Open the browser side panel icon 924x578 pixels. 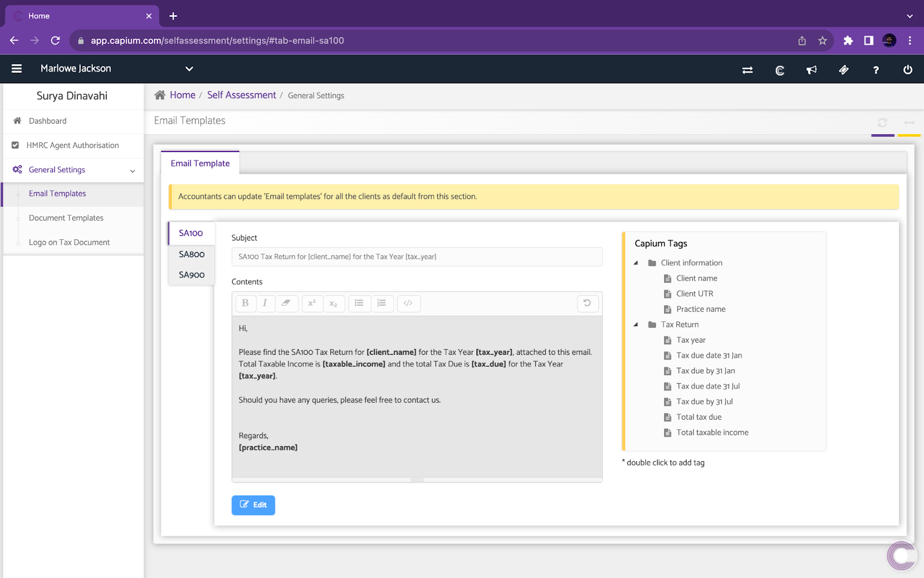tap(869, 40)
